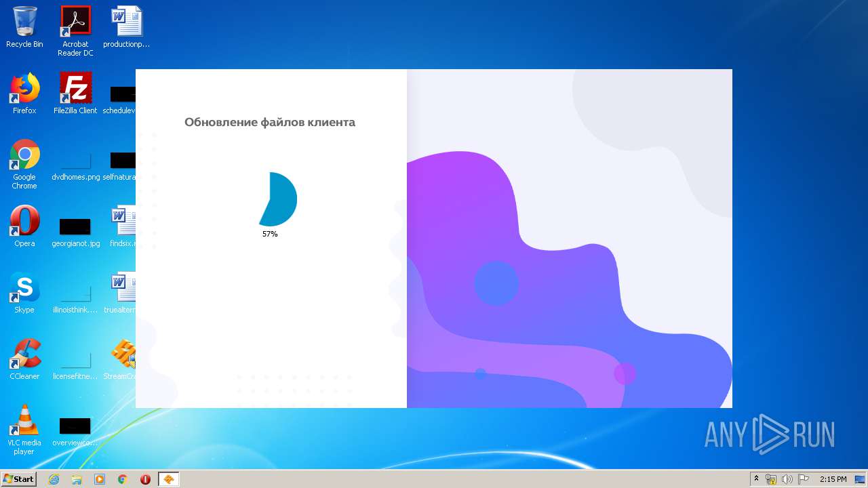Select the illinoisthink file icon
This screenshot has height=488, width=868.
pos(75,298)
